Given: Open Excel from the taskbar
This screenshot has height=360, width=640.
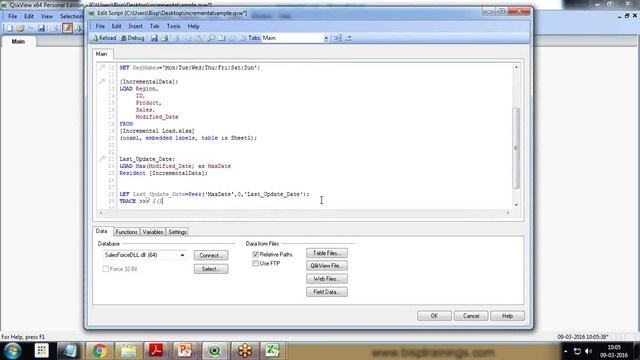Looking at the screenshot, I should [x=272, y=351].
